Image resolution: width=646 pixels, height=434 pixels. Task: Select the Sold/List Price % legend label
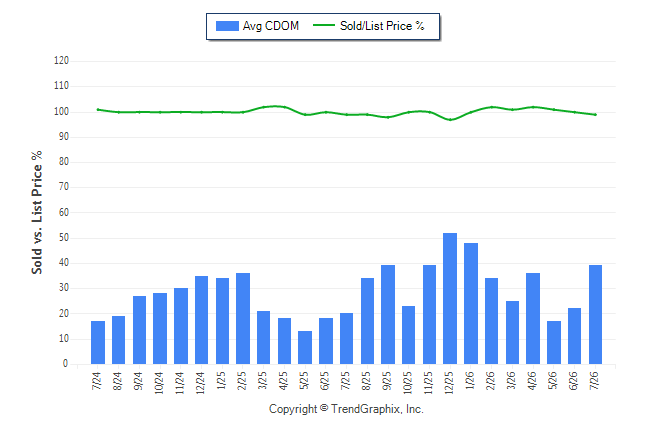pyautogui.click(x=382, y=26)
